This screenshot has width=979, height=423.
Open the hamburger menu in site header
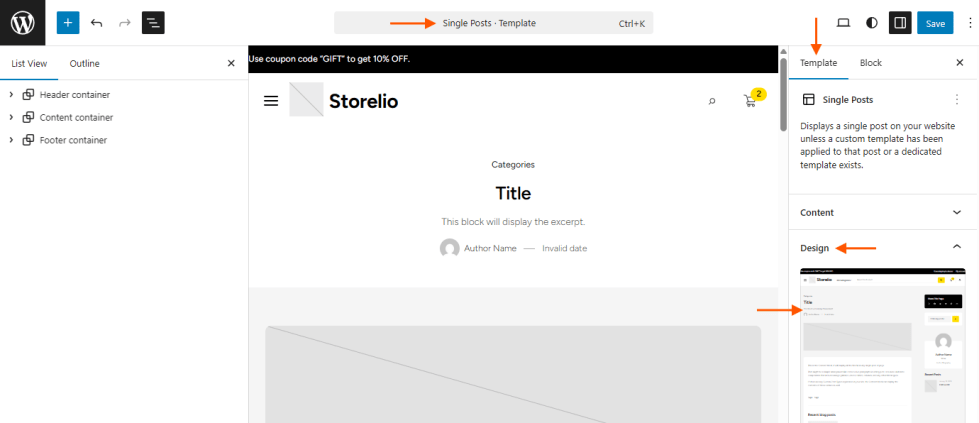tap(271, 101)
